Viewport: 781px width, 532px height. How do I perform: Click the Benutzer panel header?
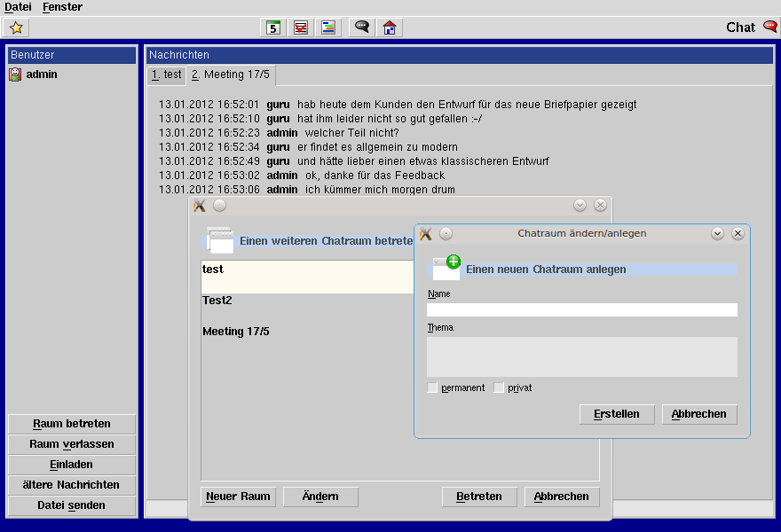[72, 55]
